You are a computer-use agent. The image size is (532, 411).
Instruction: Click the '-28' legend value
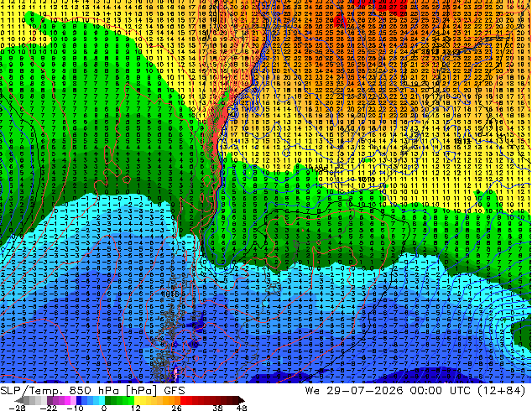(x=17, y=408)
